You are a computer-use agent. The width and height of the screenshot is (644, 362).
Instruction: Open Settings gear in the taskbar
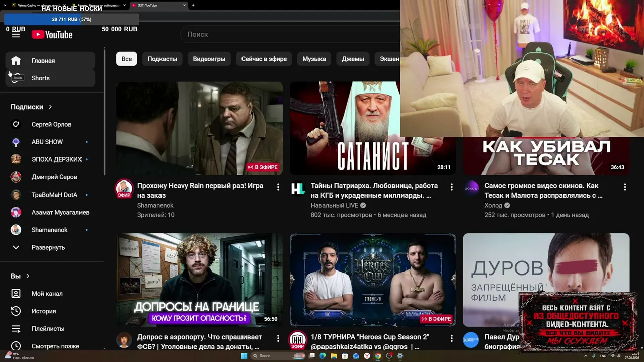pos(400,356)
